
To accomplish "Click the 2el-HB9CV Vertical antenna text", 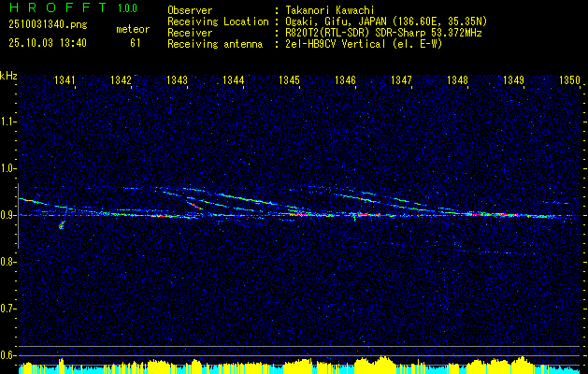I will (x=364, y=44).
